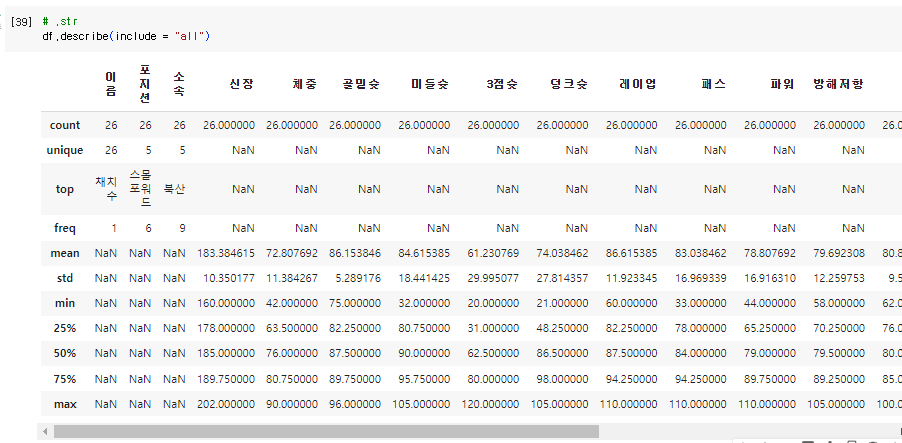Click the 'min' row label
This screenshot has width=902, height=443.
[x=65, y=303]
